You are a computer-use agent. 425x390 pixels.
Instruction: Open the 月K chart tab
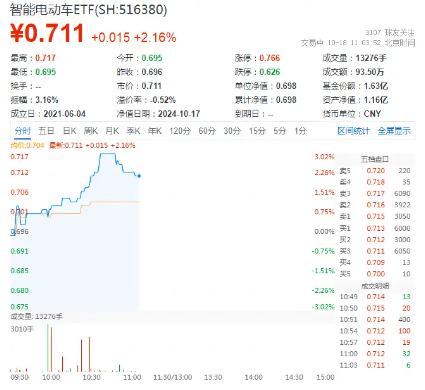[x=112, y=131]
